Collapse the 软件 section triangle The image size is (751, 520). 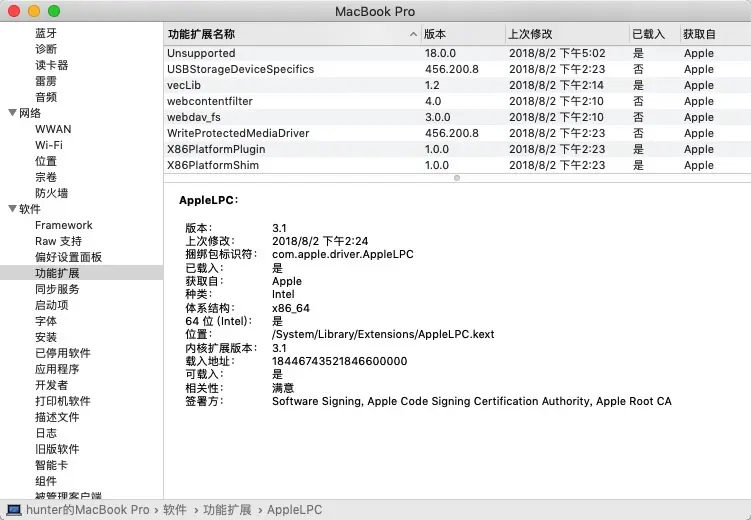12,209
